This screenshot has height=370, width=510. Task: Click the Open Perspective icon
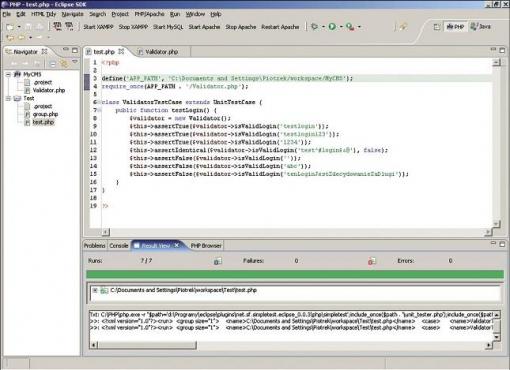(437, 27)
